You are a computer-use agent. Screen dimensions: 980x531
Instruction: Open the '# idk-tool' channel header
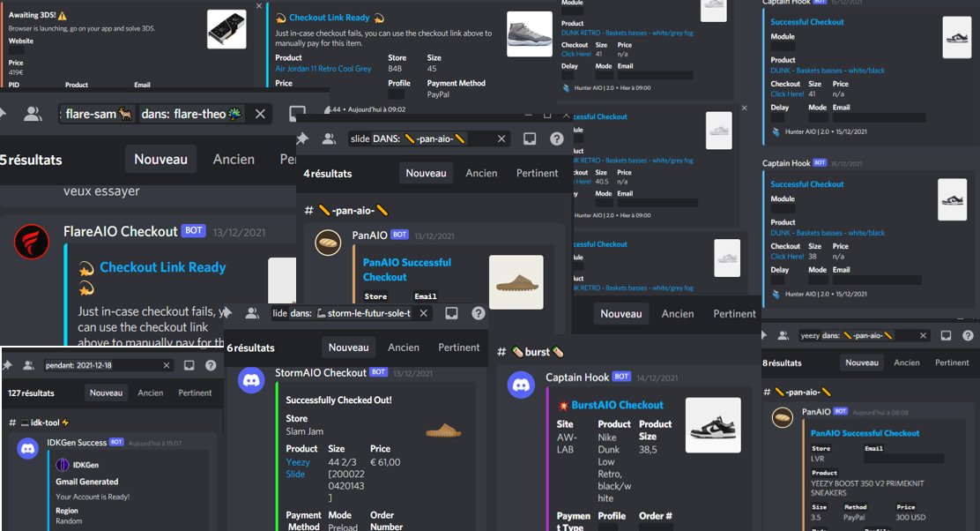click(39, 423)
